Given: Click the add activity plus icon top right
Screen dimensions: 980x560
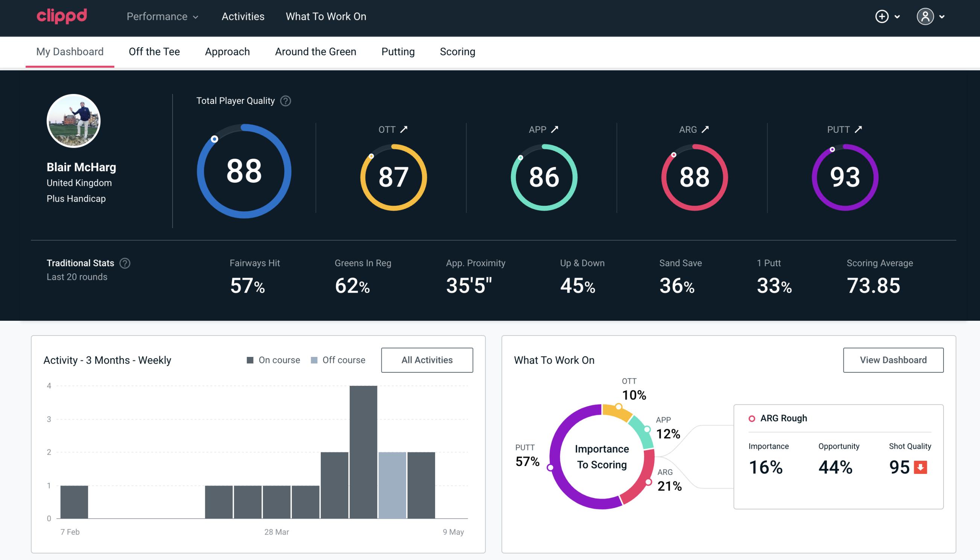Looking at the screenshot, I should [x=882, y=16].
